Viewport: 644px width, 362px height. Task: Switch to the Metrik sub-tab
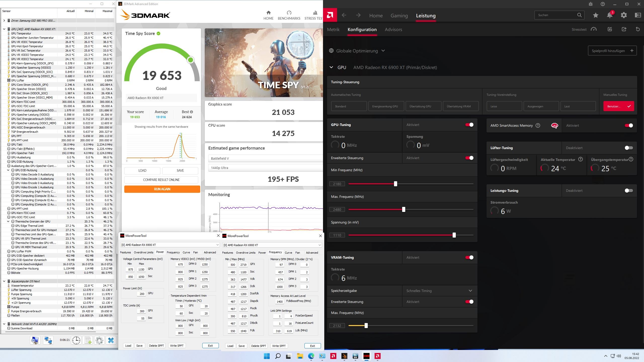[x=333, y=29]
